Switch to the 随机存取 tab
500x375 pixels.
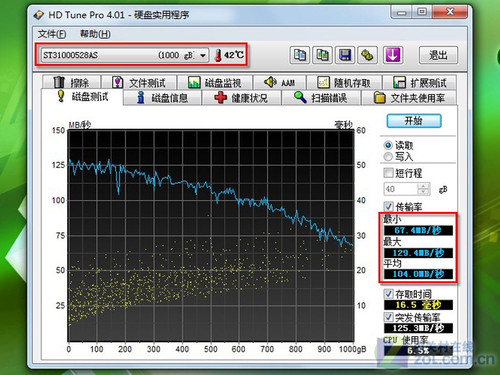click(x=344, y=82)
